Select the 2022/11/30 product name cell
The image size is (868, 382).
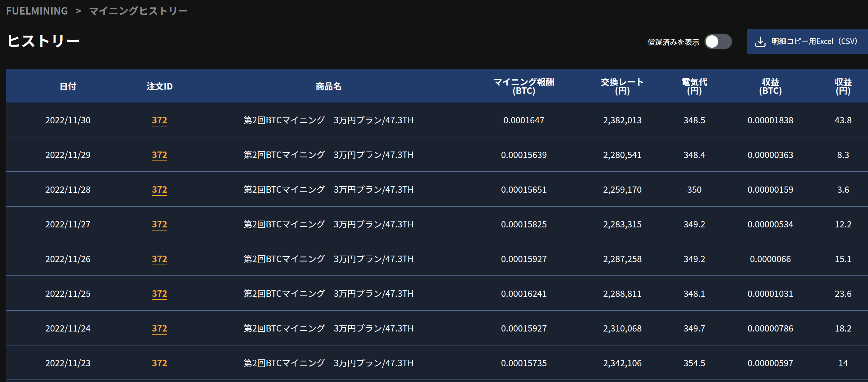tap(328, 120)
